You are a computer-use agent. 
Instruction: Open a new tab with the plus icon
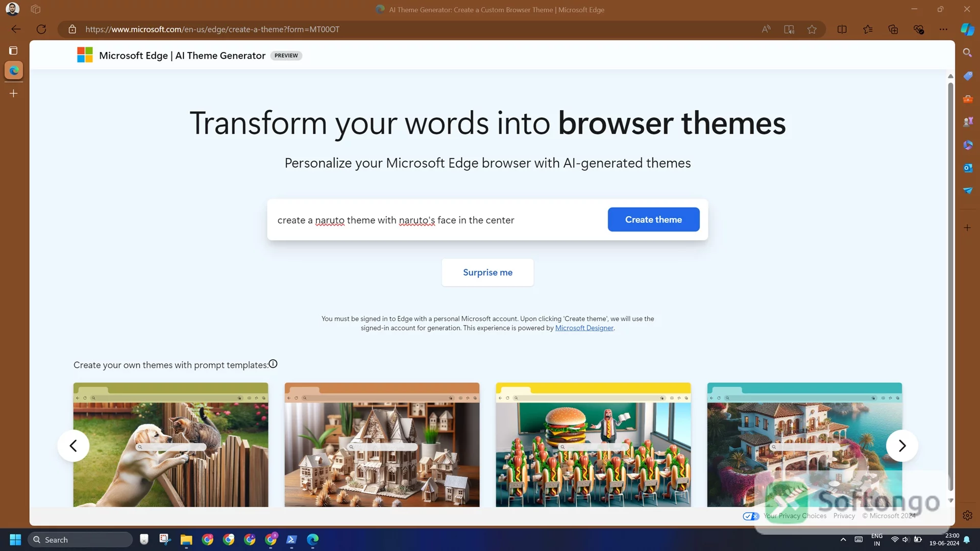coord(14,93)
